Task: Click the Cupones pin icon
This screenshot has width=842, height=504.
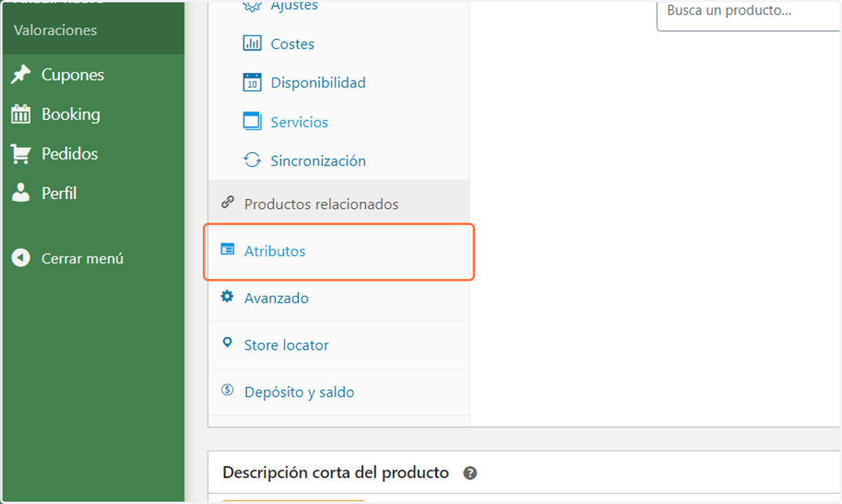Action: [21, 74]
